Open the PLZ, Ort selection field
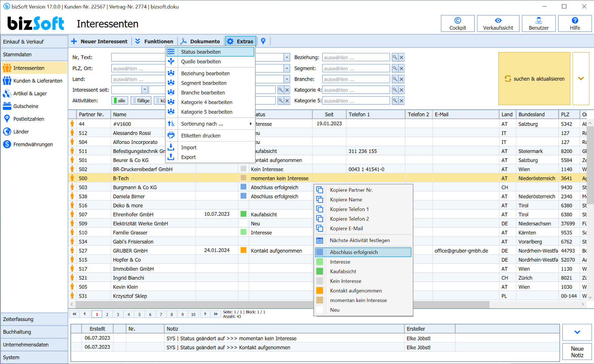 [138, 68]
